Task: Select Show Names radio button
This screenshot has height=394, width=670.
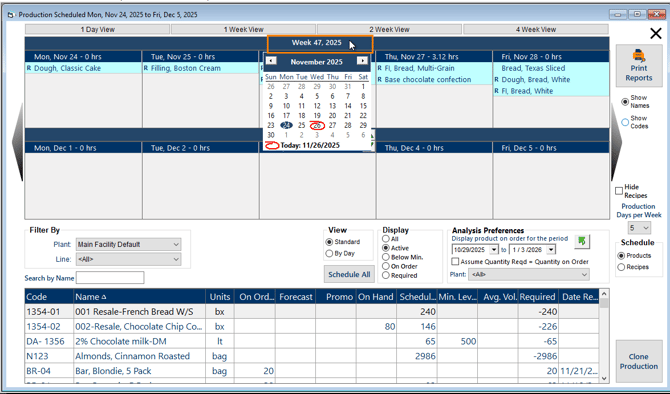Action: [x=625, y=102]
